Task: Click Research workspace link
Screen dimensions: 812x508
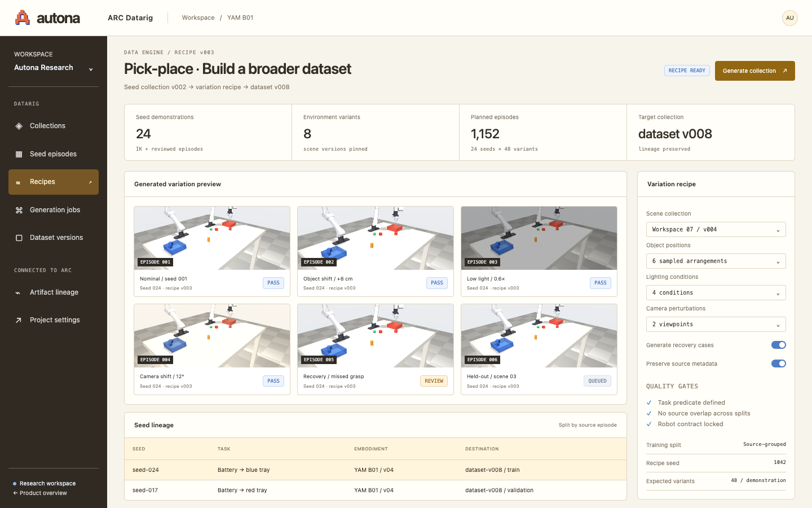Action: [x=45, y=484]
